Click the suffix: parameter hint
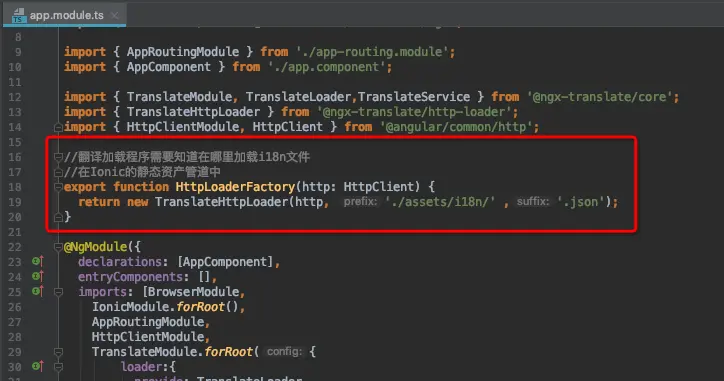This screenshot has height=381, width=724. pos(533,202)
